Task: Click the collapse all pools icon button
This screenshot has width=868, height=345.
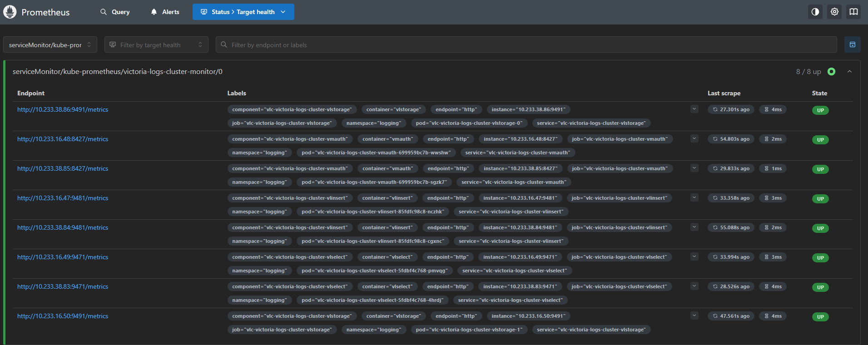Action: click(x=852, y=44)
